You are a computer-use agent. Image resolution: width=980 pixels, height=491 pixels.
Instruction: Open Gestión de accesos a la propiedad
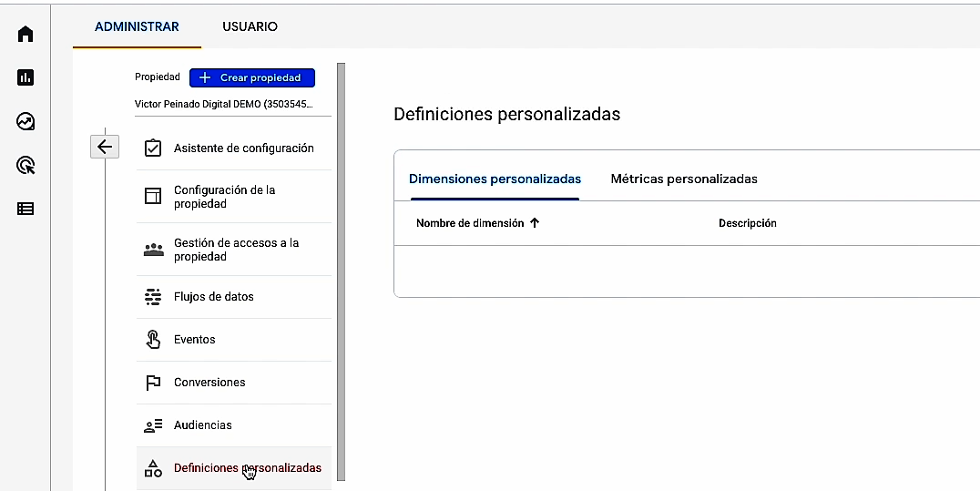(234, 250)
